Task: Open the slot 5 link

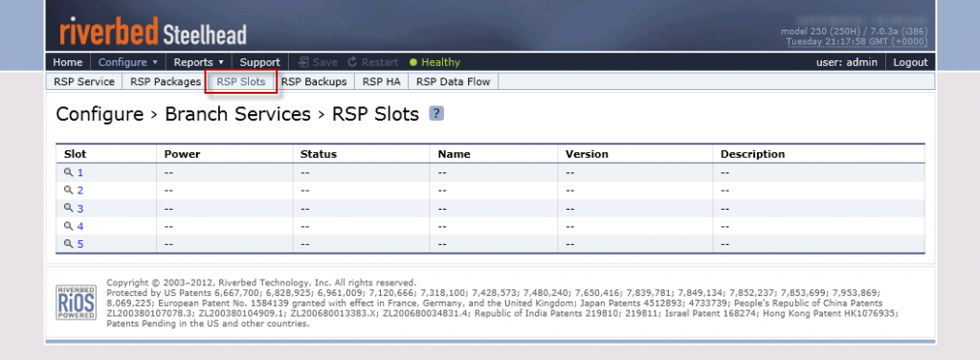Action: [80, 244]
